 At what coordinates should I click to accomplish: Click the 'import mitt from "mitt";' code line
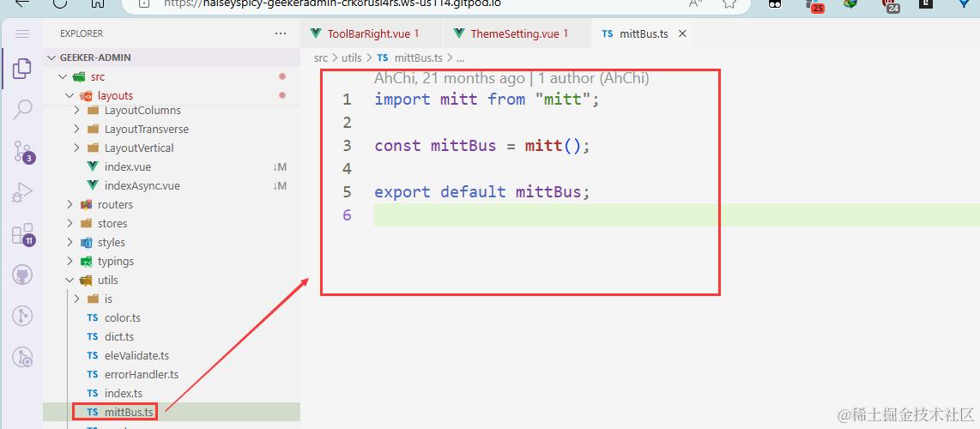tap(487, 100)
